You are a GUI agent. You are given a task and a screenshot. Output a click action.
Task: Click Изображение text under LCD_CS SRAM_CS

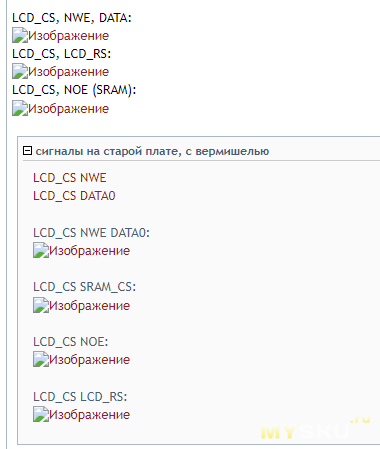tap(89, 306)
